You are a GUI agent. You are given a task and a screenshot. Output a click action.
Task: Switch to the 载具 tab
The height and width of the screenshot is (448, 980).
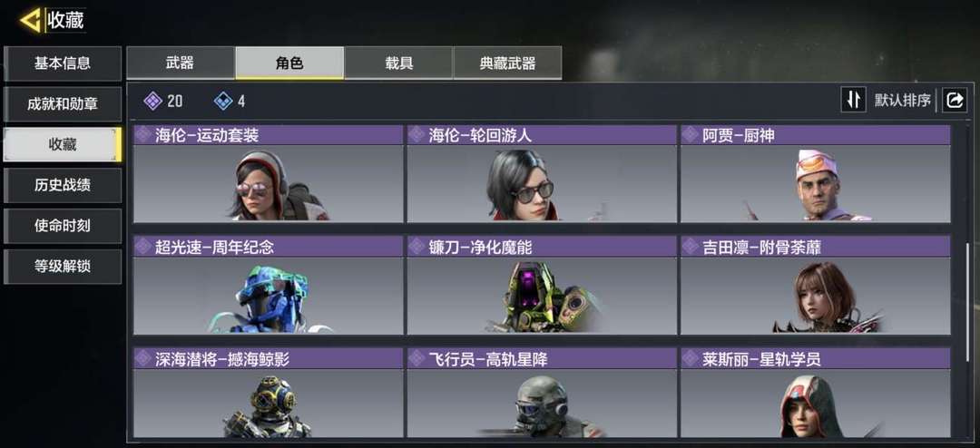(x=398, y=63)
